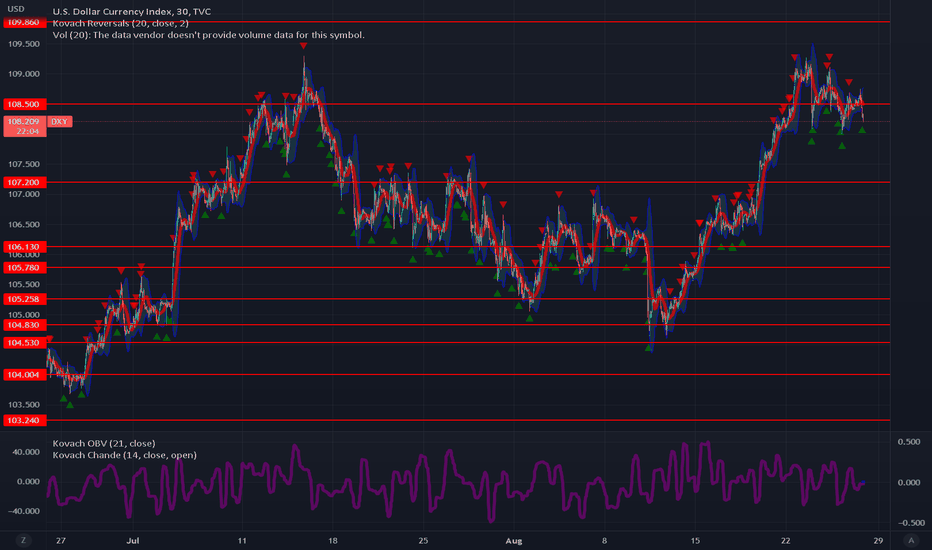Click the Jul label on time axis

(133, 540)
